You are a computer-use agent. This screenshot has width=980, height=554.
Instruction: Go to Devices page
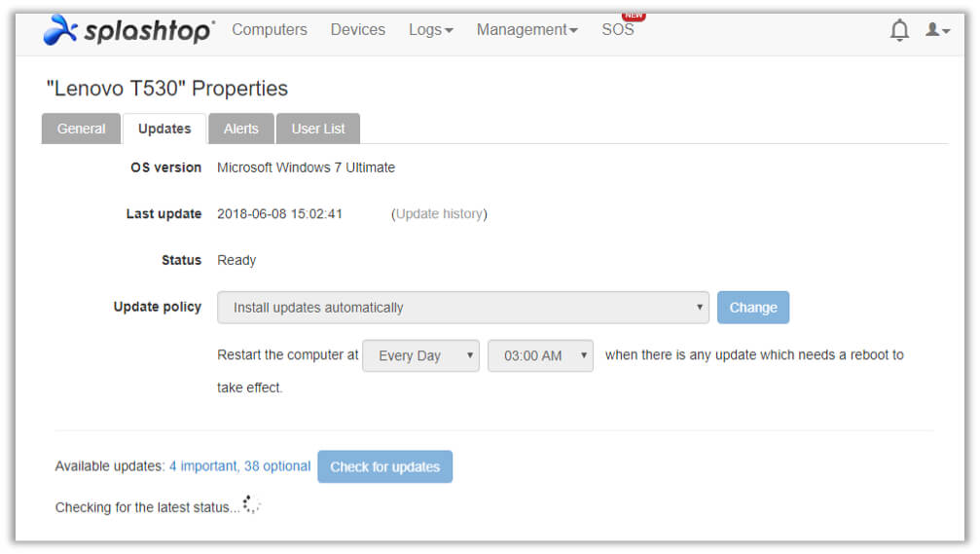(357, 29)
